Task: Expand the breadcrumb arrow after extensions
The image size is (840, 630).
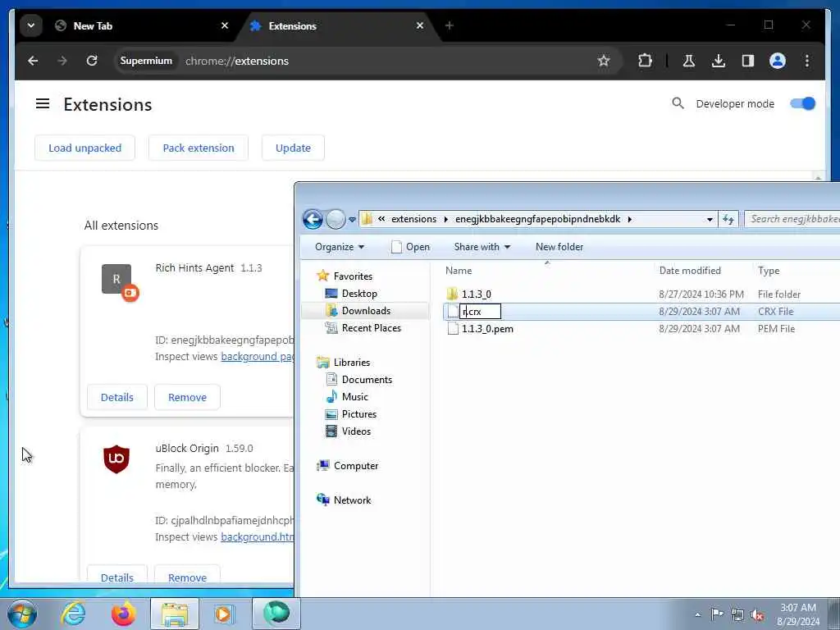Action: click(x=445, y=219)
